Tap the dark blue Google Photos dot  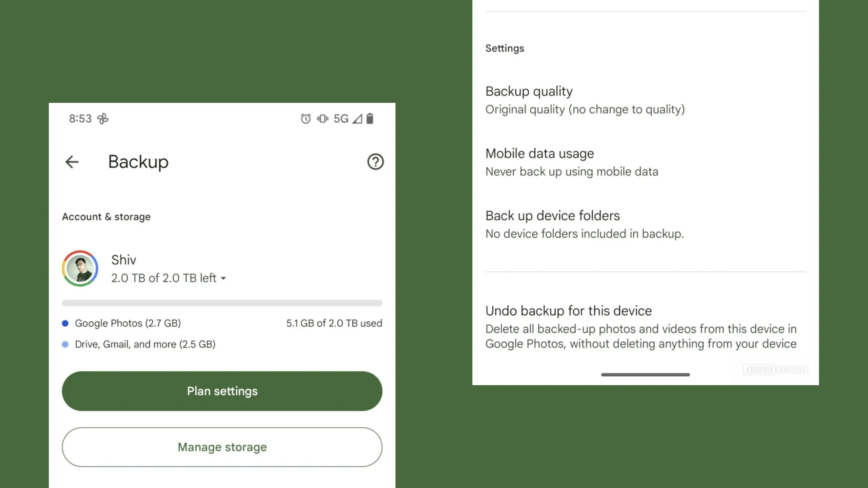pyautogui.click(x=65, y=323)
